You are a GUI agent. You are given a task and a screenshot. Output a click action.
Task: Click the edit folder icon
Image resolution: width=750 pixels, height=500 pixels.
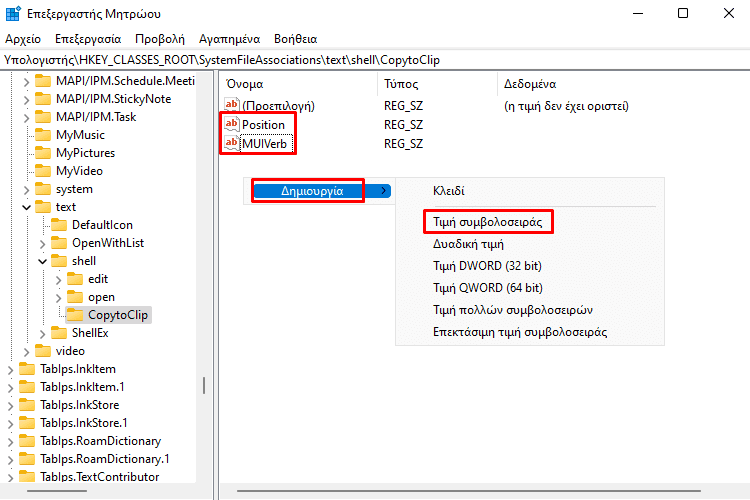(75, 279)
